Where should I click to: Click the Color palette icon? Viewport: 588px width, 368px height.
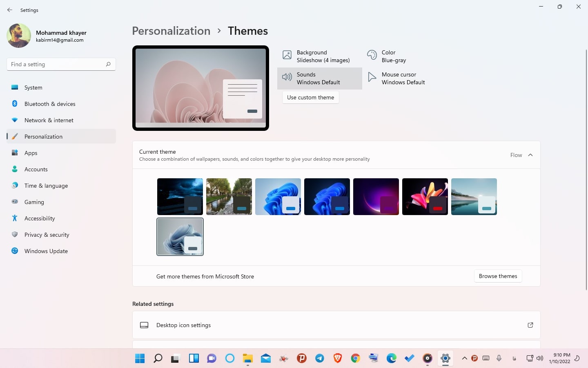pos(372,55)
